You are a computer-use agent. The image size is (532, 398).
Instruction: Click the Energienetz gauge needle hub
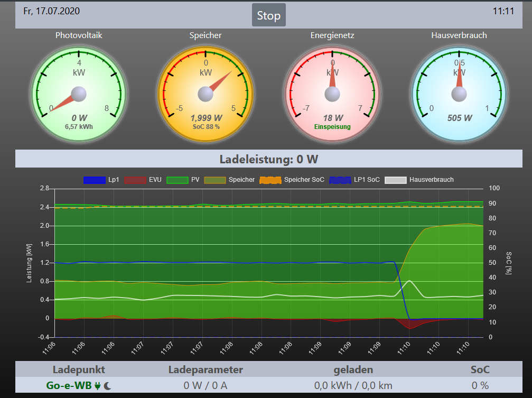click(332, 94)
